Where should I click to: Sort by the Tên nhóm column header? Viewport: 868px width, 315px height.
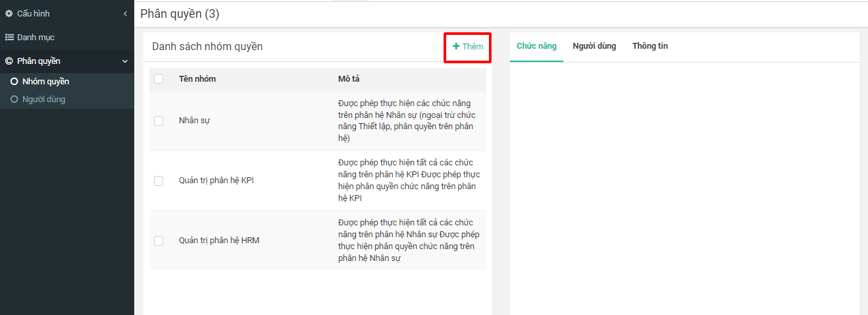click(x=197, y=79)
